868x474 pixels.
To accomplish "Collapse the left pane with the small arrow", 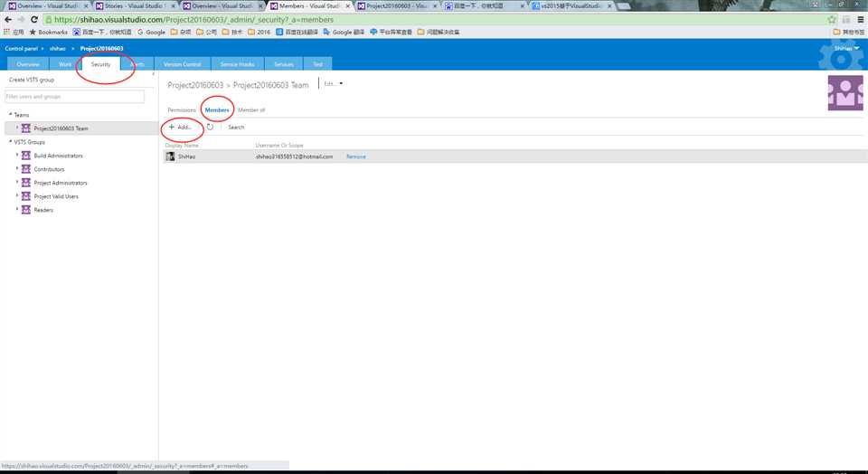I will pos(154,74).
